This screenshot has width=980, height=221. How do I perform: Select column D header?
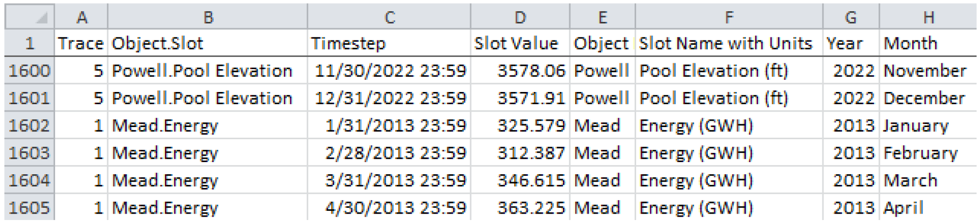pyautogui.click(x=520, y=18)
